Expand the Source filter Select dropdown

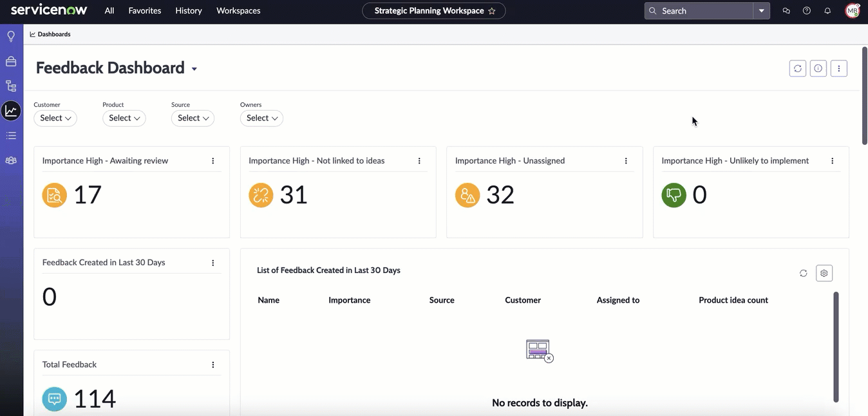pos(193,118)
